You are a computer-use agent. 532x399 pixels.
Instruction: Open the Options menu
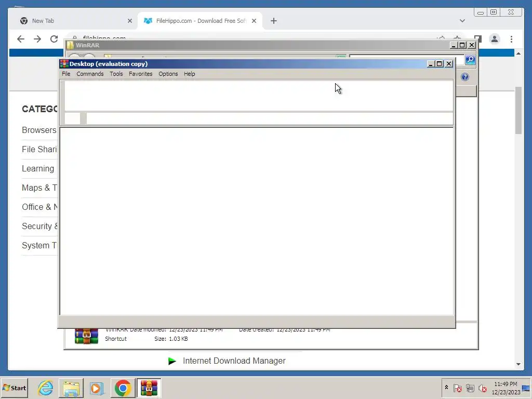pyautogui.click(x=168, y=74)
